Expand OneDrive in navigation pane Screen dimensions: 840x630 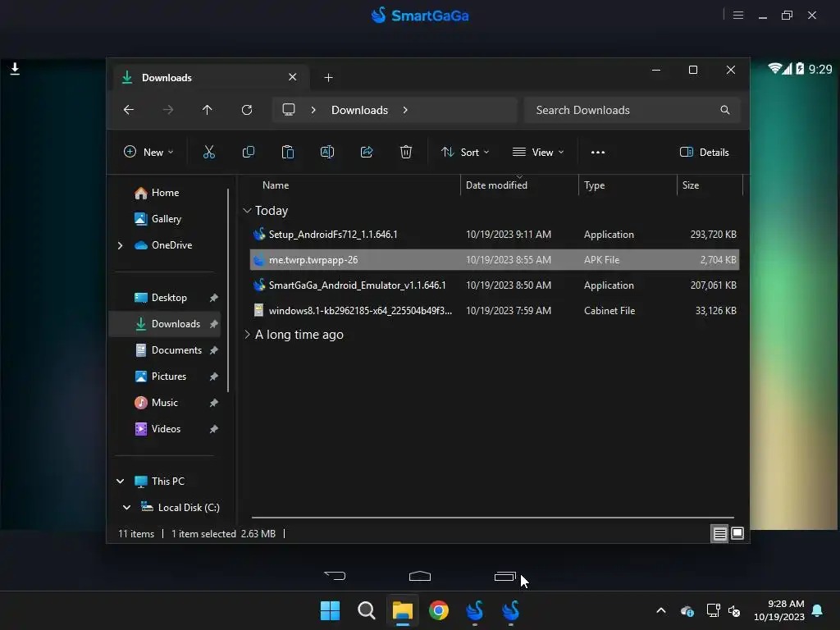click(x=120, y=245)
